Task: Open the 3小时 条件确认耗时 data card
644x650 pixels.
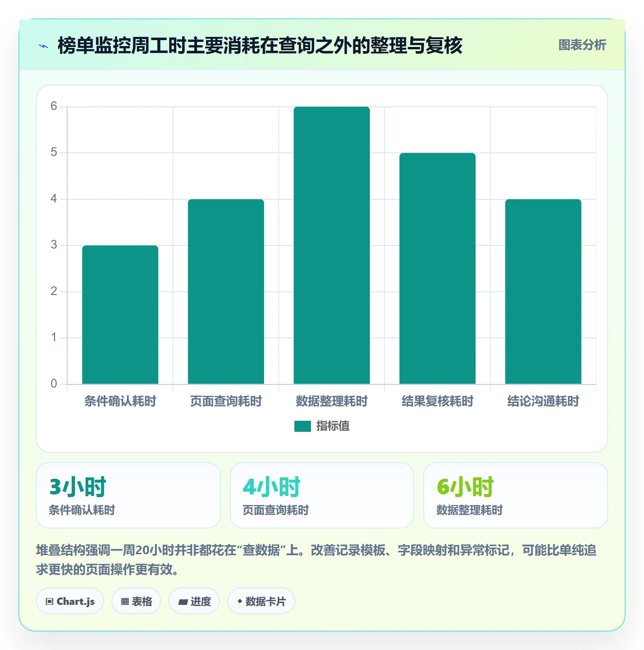Action: (x=128, y=495)
